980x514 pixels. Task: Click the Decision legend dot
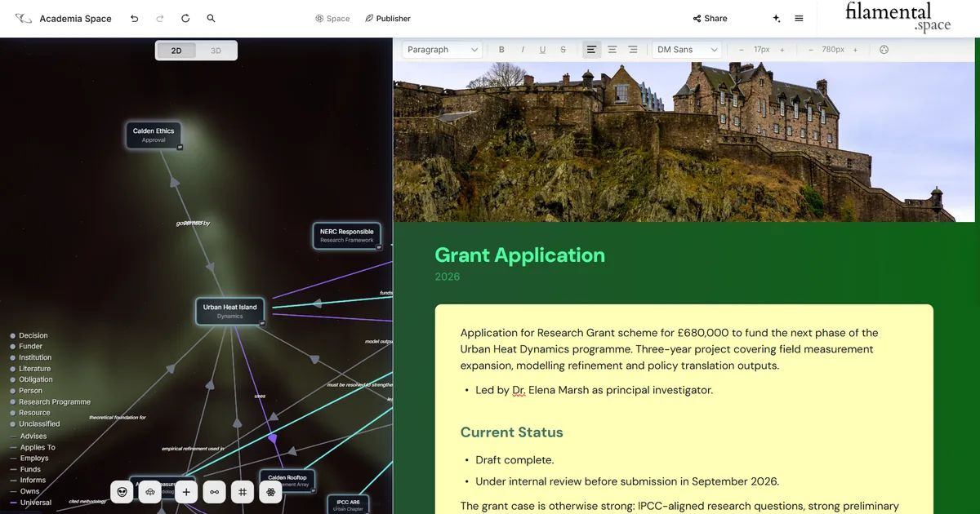pos(13,335)
